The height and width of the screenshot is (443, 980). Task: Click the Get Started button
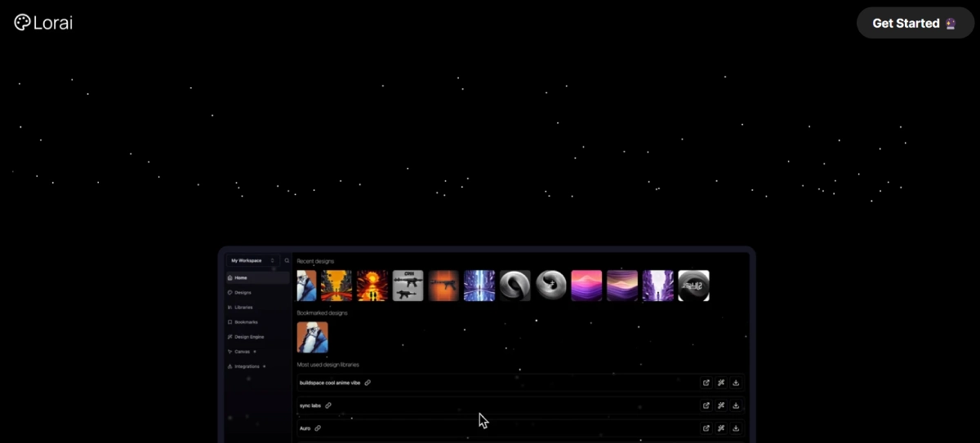[x=914, y=23]
